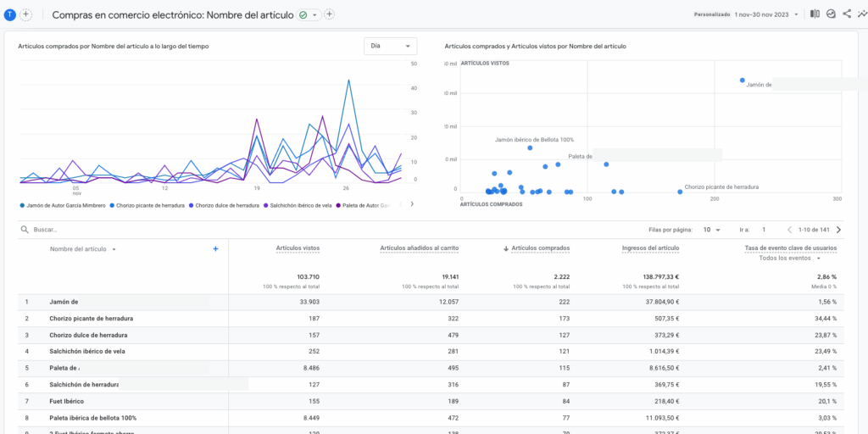Click the add comparison plus icon beside avatar
The image size is (868, 434).
26,14
